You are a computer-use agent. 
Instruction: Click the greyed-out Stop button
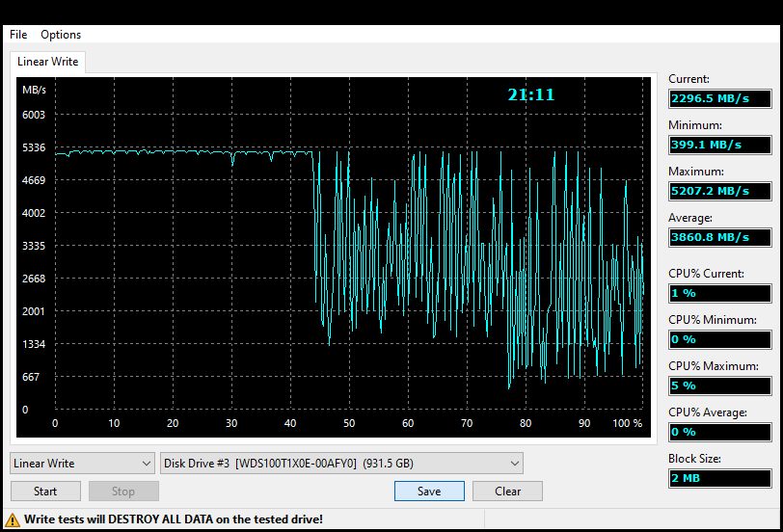click(123, 491)
